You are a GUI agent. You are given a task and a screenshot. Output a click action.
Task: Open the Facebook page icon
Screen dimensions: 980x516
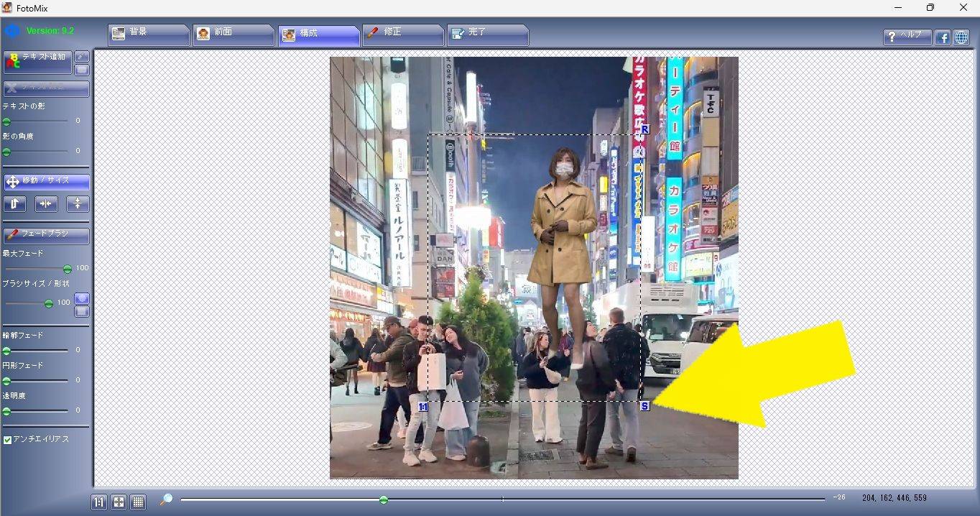tap(943, 37)
